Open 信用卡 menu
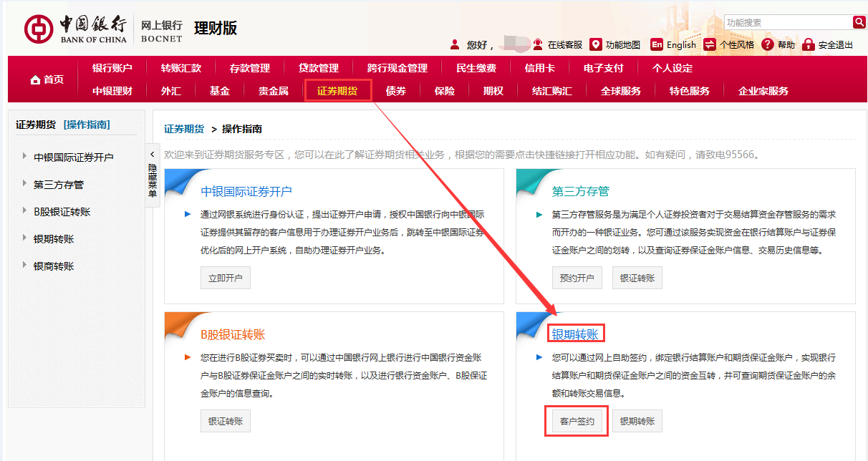 tap(540, 68)
